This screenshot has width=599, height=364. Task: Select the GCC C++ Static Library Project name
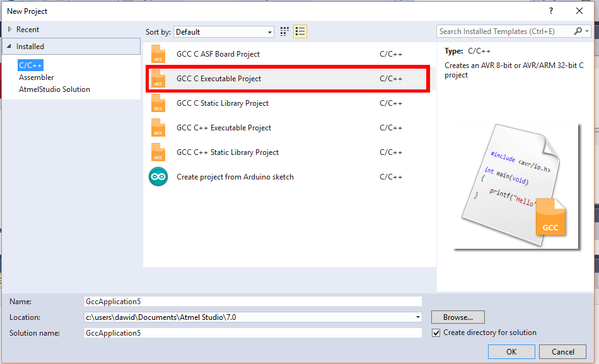[228, 152]
